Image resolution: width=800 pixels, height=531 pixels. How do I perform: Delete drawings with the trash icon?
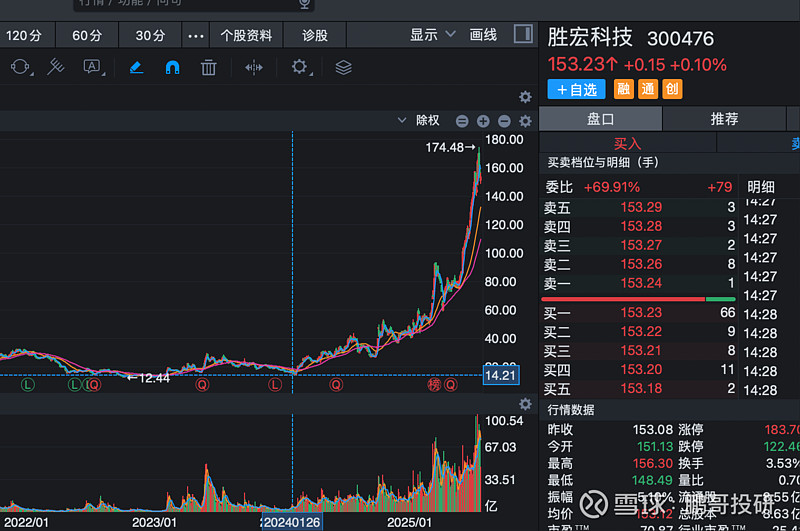[x=208, y=67]
